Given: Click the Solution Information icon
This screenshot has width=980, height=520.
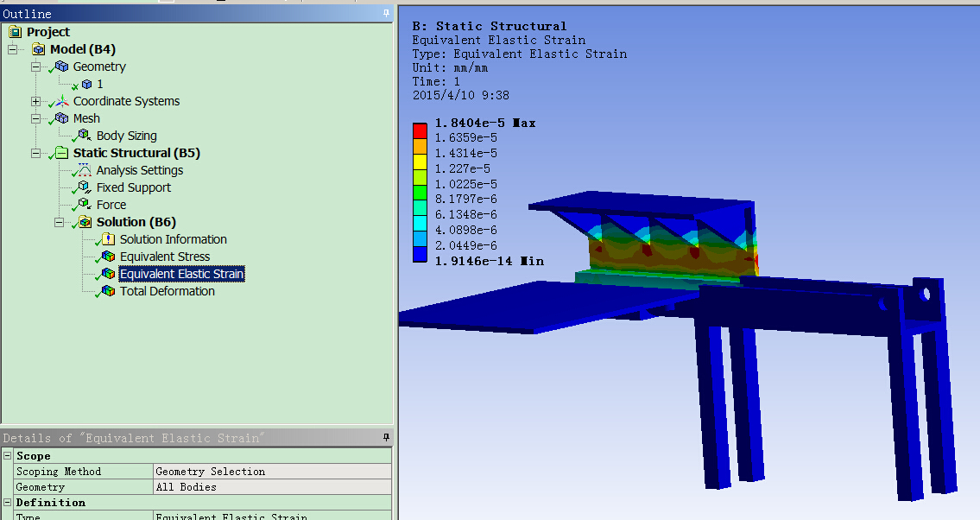Looking at the screenshot, I should click(x=108, y=239).
